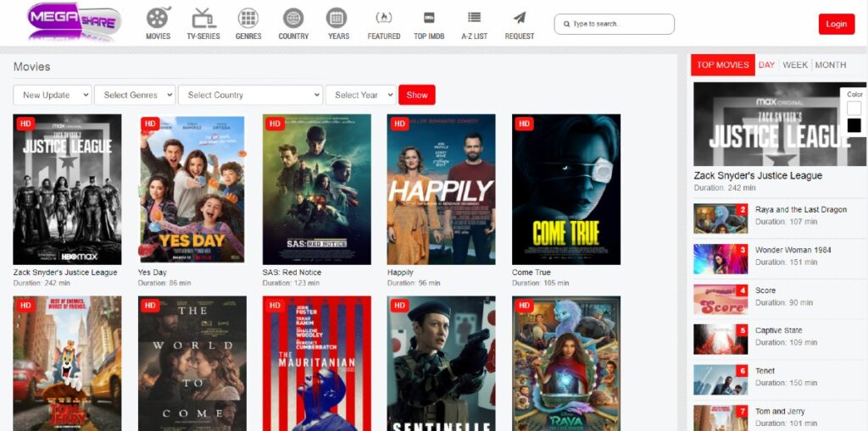Image resolution: width=868 pixels, height=431 pixels.
Task: Expand the New Update sort dropdown
Action: tap(53, 95)
